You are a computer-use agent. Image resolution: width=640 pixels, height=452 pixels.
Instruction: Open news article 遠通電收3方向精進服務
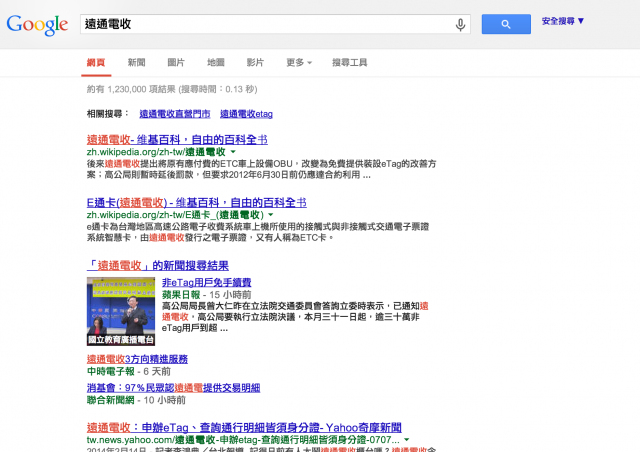[137, 359]
